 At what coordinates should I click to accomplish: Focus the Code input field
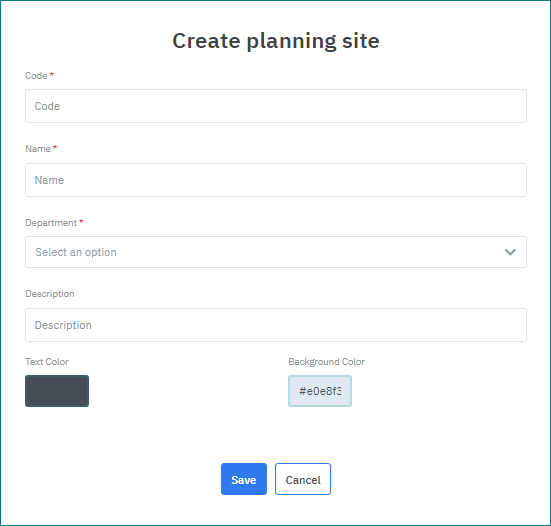276,106
